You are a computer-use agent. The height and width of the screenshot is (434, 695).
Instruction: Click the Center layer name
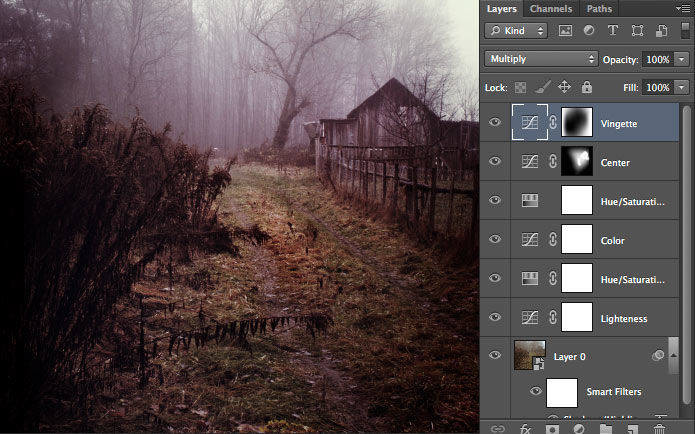(615, 163)
